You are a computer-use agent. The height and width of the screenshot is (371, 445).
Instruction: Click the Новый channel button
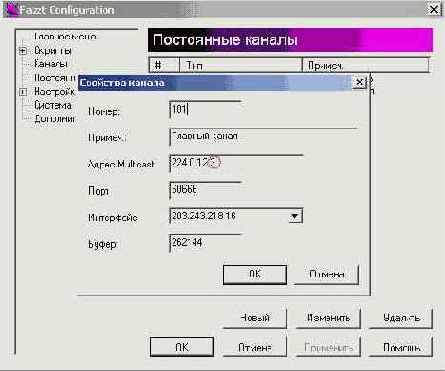255,318
